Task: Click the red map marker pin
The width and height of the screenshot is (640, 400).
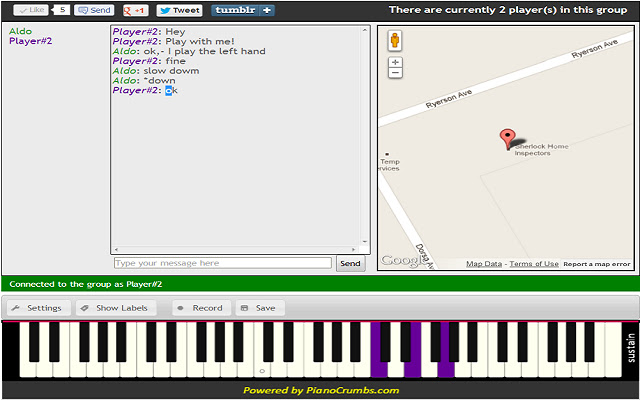Action: (507, 139)
